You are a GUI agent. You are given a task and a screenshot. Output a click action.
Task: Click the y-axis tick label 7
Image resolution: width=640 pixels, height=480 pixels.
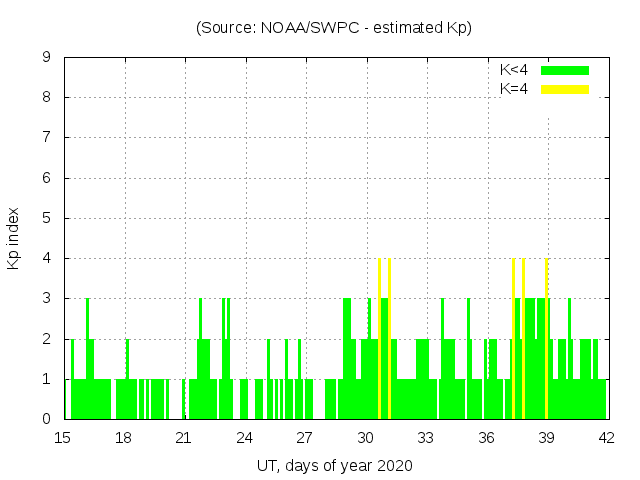[47, 137]
